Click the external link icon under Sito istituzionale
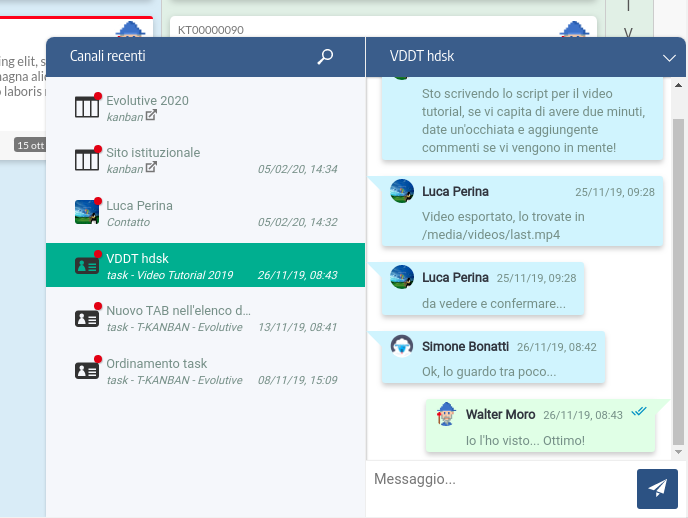688x518 pixels. pos(152,168)
